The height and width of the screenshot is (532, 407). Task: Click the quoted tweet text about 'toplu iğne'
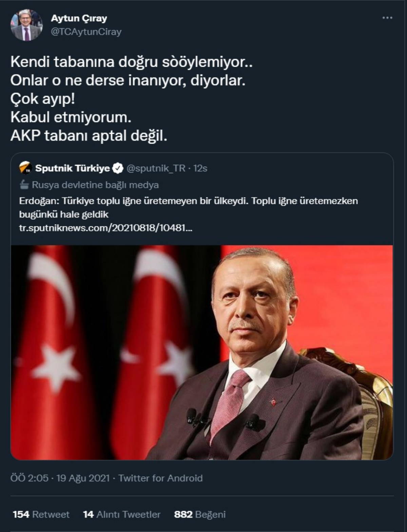[x=188, y=207]
